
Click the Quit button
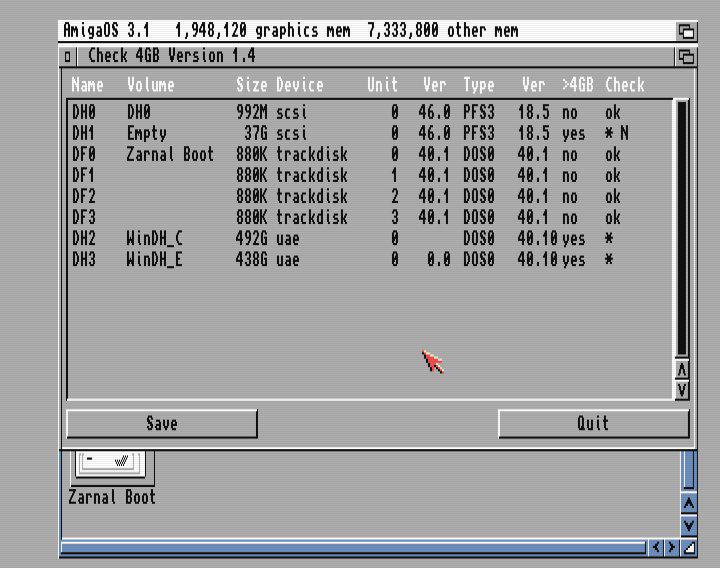[x=593, y=423]
